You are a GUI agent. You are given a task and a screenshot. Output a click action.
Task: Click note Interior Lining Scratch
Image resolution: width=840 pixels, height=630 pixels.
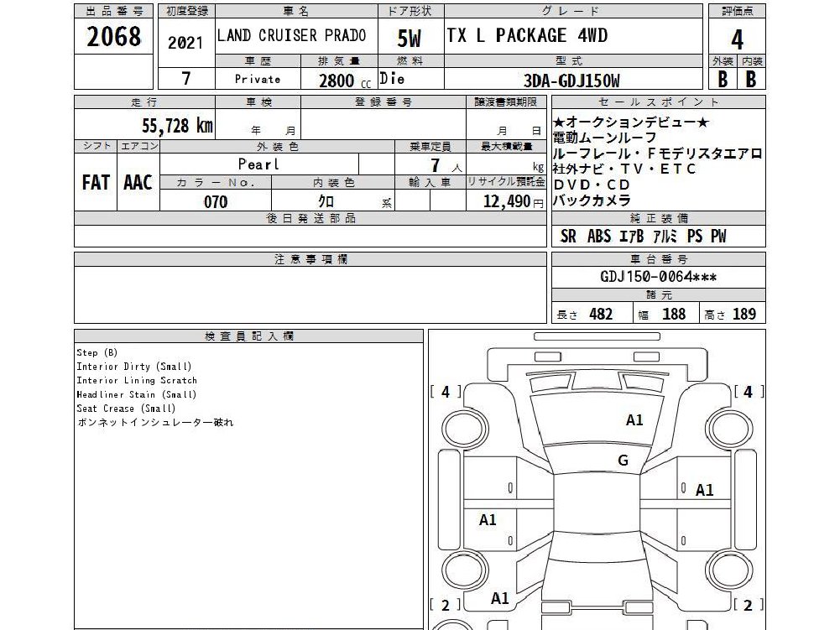click(137, 380)
